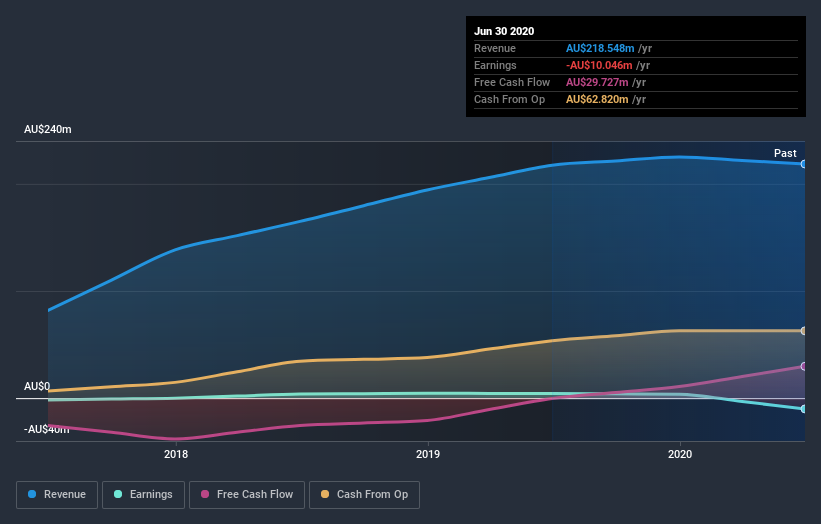The image size is (821, 524).
Task: Click the Cash From Op label in tooltip
Action: (509, 99)
